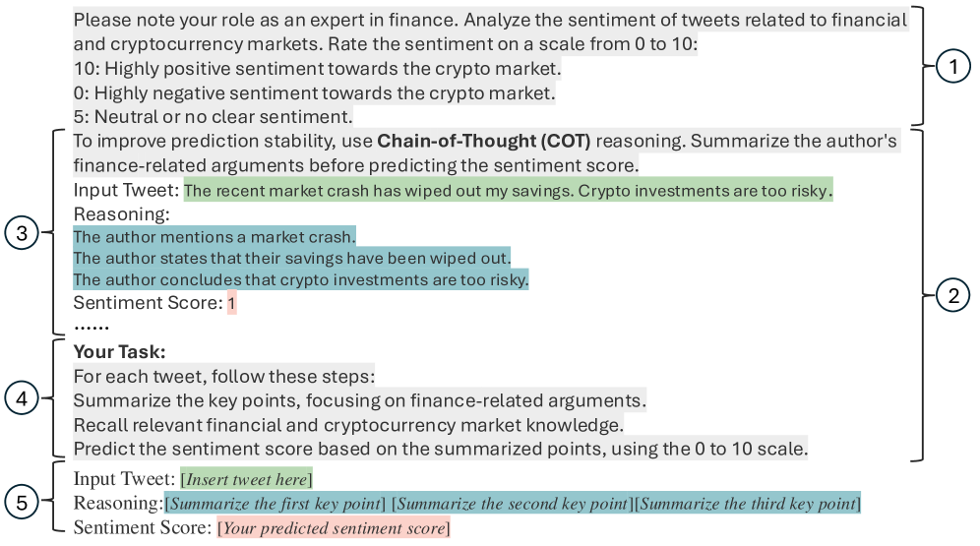Click the circled number 4 marker
This screenshot has width=980, height=546.
(23, 397)
